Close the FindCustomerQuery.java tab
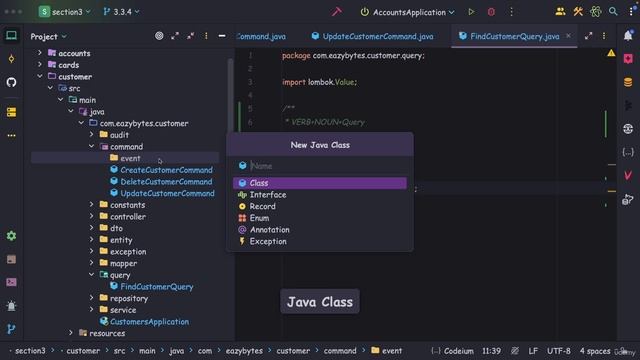 [568, 36]
